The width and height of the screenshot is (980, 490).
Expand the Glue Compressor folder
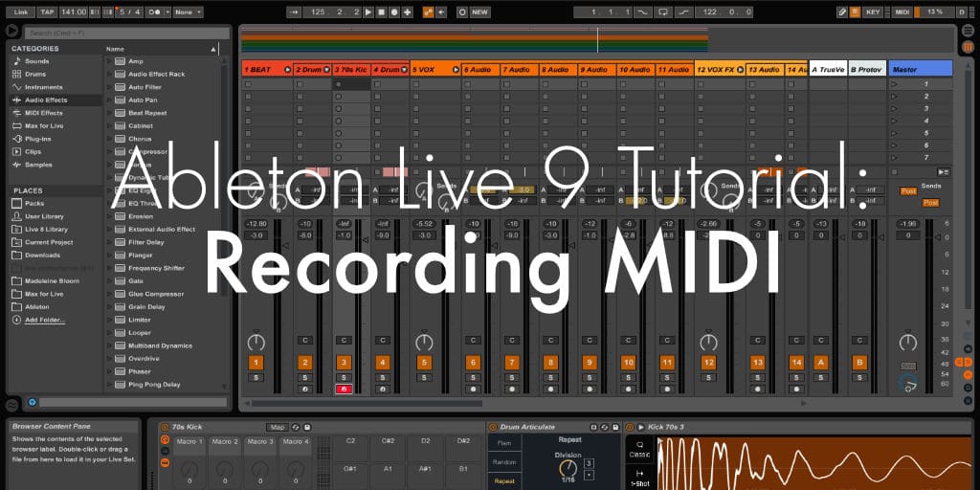pyautogui.click(x=109, y=294)
